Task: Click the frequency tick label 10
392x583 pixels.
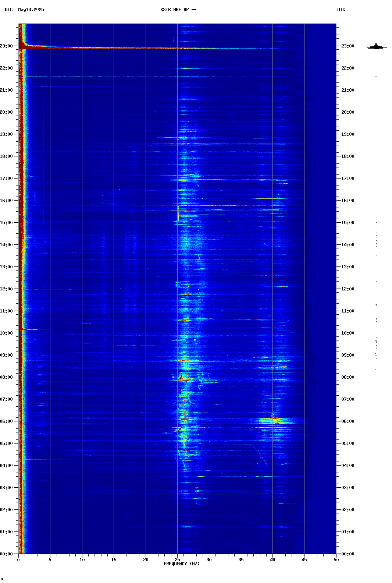Action: (82, 560)
